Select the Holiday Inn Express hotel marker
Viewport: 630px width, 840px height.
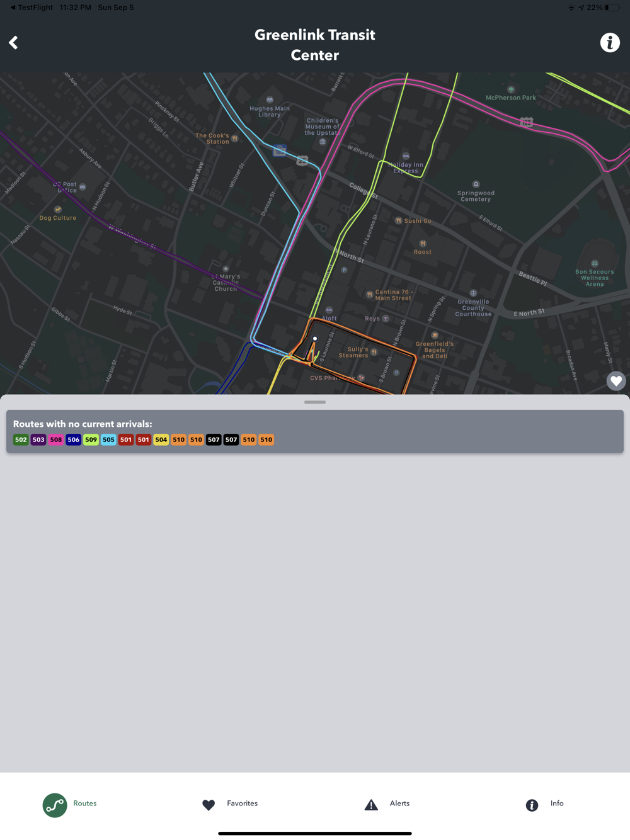click(x=406, y=156)
